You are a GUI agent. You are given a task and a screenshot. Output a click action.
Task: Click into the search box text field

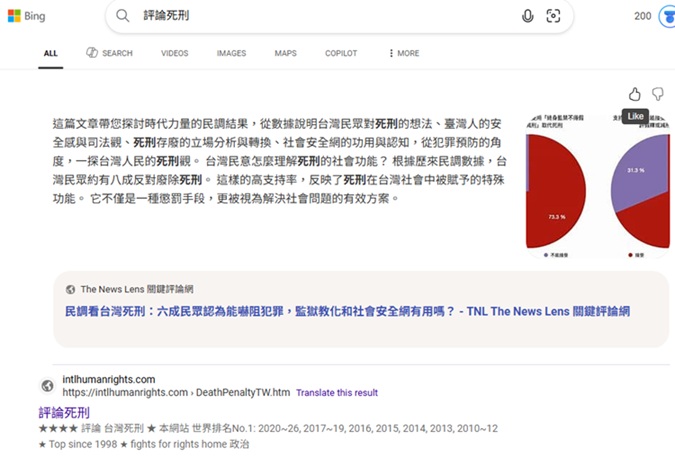320,16
